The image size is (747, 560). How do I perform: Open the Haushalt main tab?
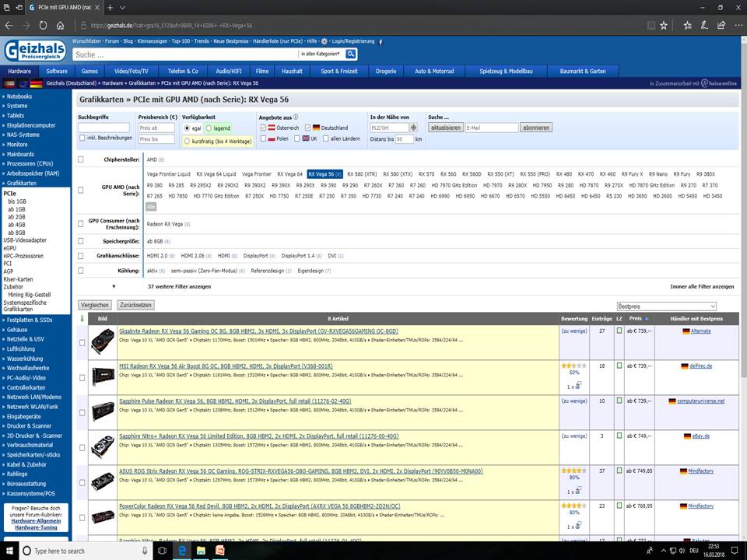tap(292, 72)
